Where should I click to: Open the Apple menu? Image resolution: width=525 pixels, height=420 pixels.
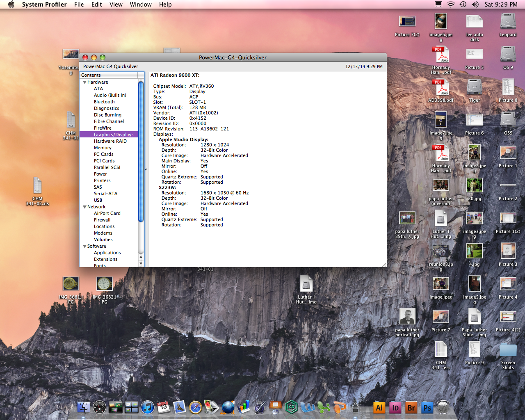click(x=11, y=5)
